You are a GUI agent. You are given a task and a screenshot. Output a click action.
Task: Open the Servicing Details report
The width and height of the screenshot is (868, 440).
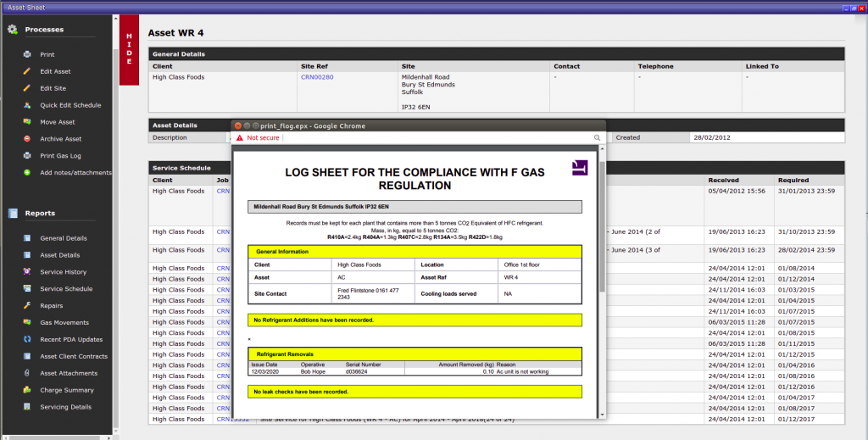pos(65,407)
